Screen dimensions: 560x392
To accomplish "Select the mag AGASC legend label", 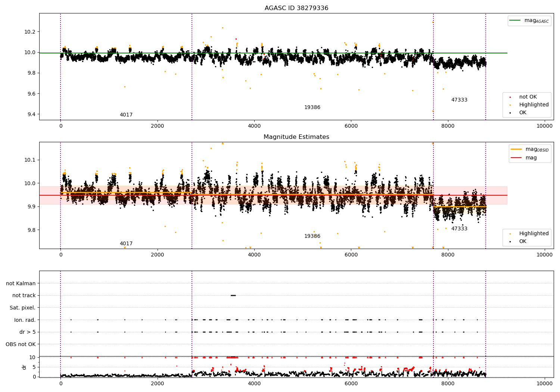I will point(536,21).
